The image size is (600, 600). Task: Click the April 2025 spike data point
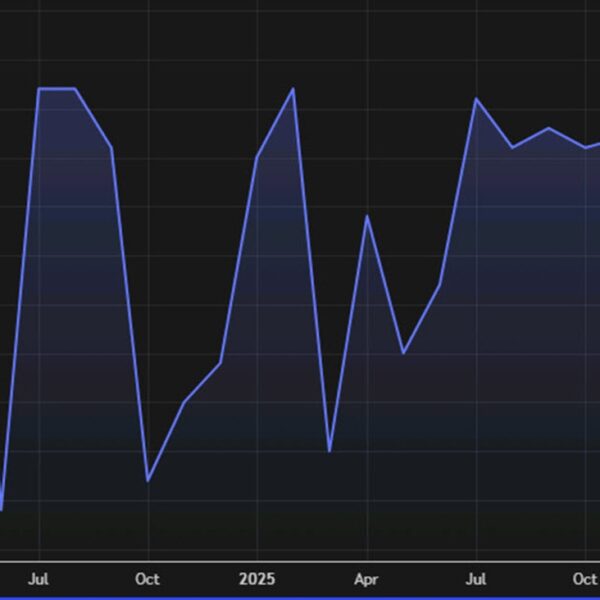coord(367,216)
